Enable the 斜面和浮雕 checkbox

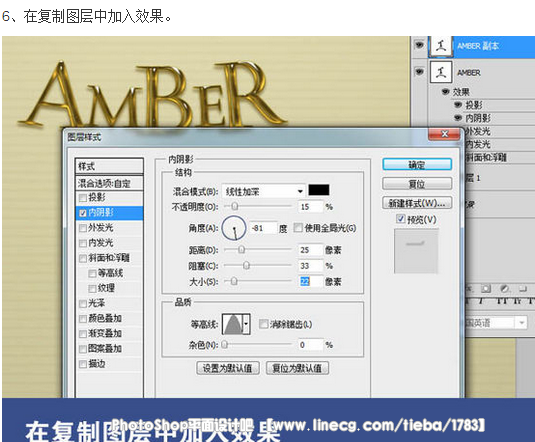(x=83, y=258)
